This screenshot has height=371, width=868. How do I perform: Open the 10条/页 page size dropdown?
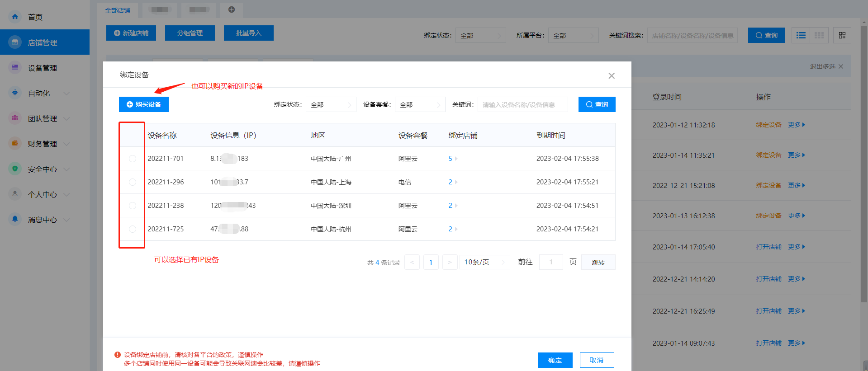484,262
